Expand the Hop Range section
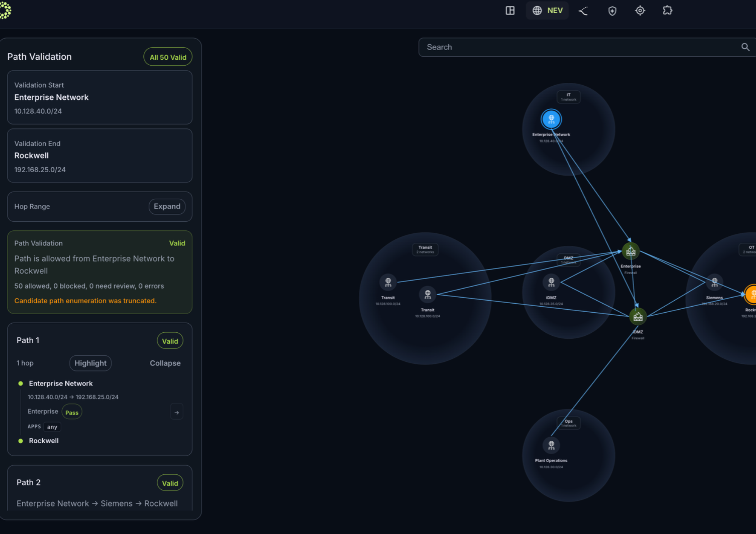 167,207
